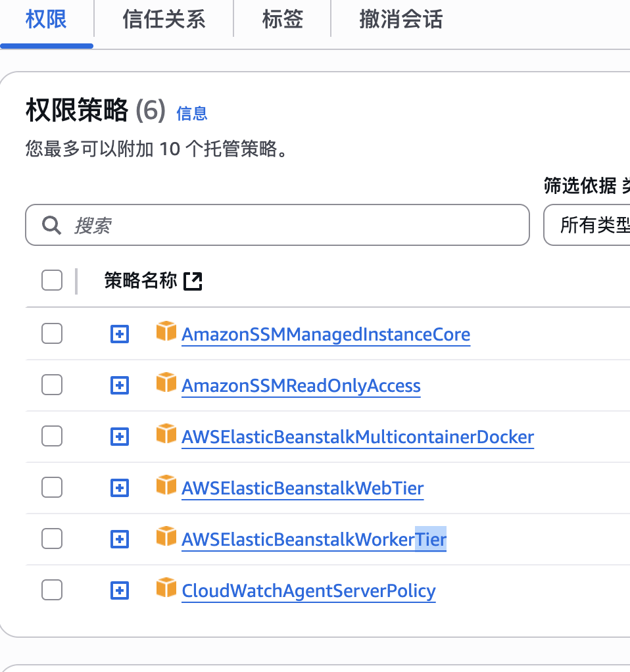Open the 标签 tab
The height and width of the screenshot is (672, 630).
pos(282,20)
